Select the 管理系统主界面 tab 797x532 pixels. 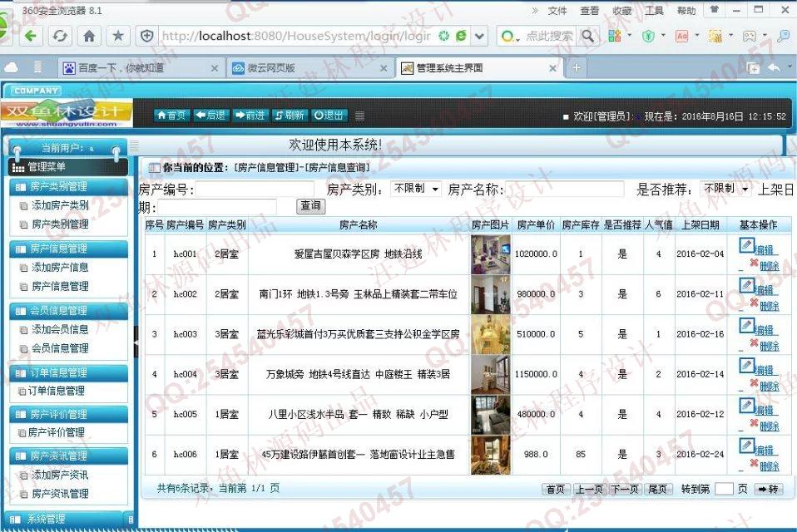point(478,68)
